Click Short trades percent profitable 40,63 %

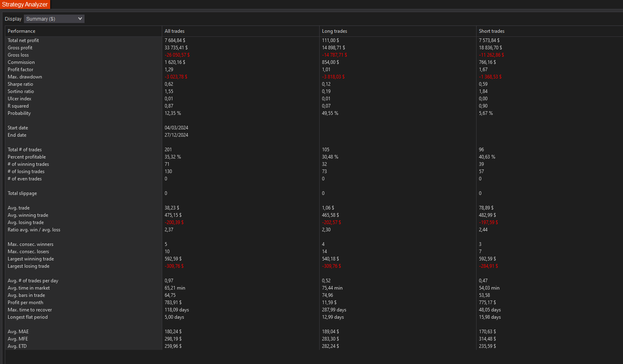[487, 157]
